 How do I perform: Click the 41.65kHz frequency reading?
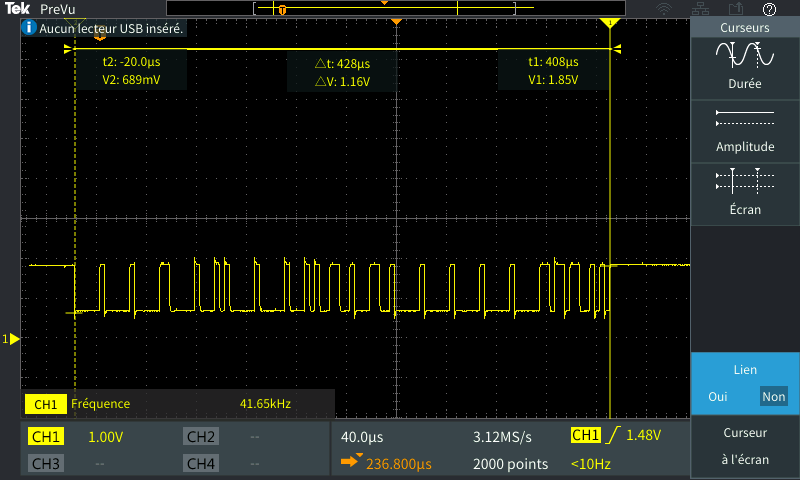click(x=265, y=403)
